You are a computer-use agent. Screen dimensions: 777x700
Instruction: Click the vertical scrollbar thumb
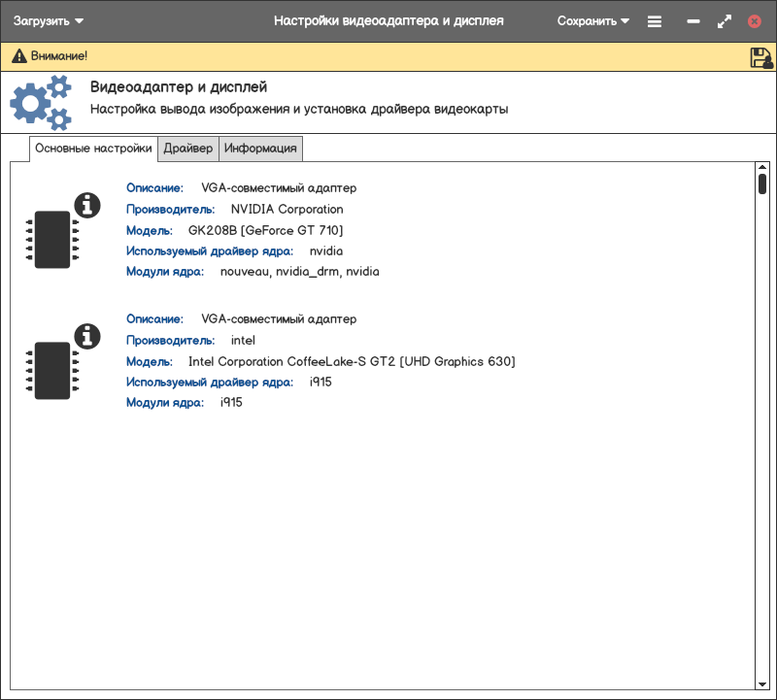tap(762, 184)
